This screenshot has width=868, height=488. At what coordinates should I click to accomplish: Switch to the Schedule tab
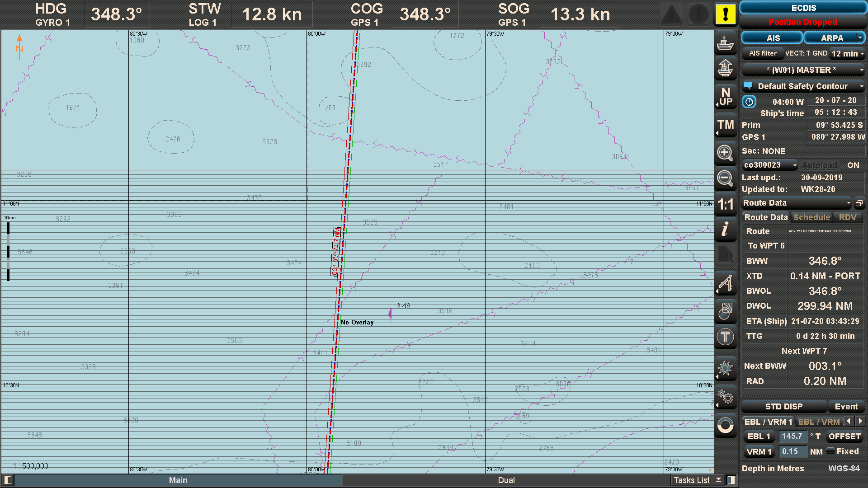coord(811,217)
